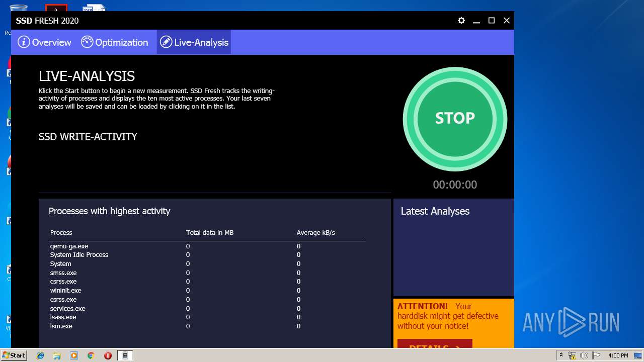Minimize the SSD Fresh window
This screenshot has height=362, width=644.
(476, 21)
